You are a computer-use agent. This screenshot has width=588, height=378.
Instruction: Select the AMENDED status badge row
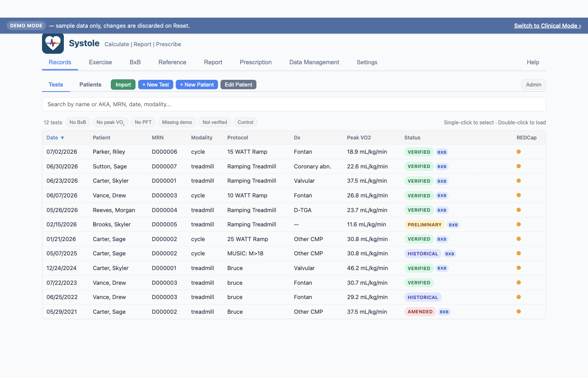pyautogui.click(x=420, y=312)
